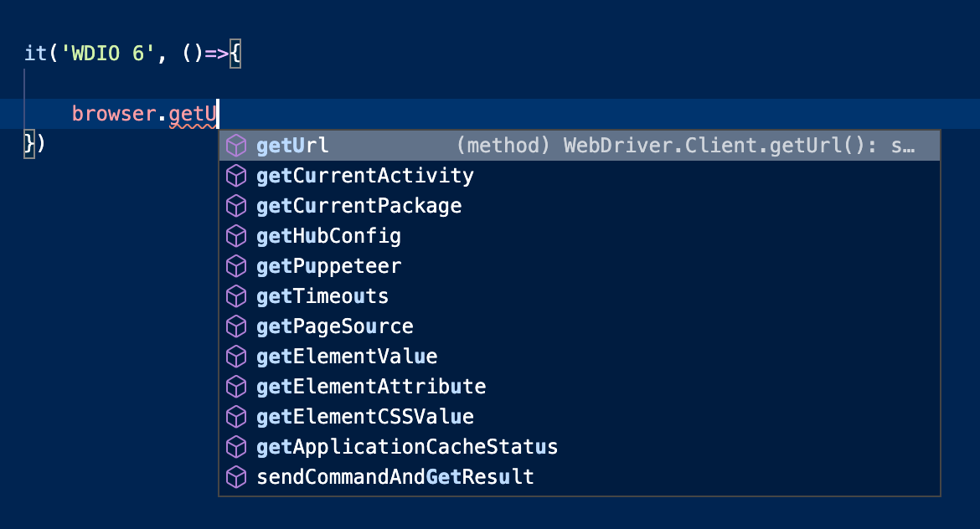Select the getUrl suggestion
The height and width of the screenshot is (529, 980).
tap(580, 146)
